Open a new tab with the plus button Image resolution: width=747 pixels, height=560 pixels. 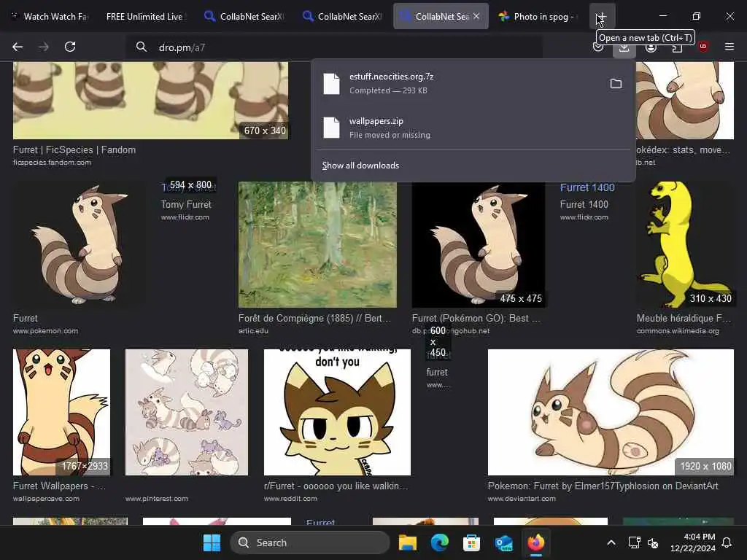pos(601,17)
